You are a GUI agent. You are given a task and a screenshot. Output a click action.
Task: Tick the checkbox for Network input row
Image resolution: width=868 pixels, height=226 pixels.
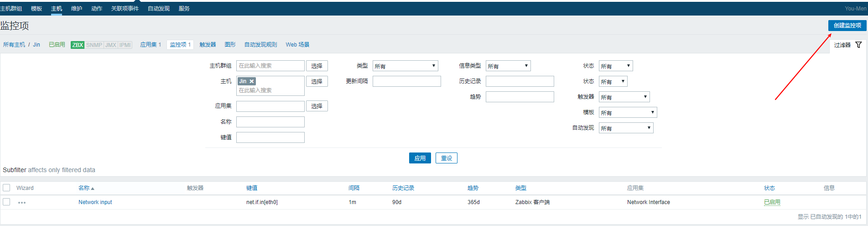(x=6, y=202)
